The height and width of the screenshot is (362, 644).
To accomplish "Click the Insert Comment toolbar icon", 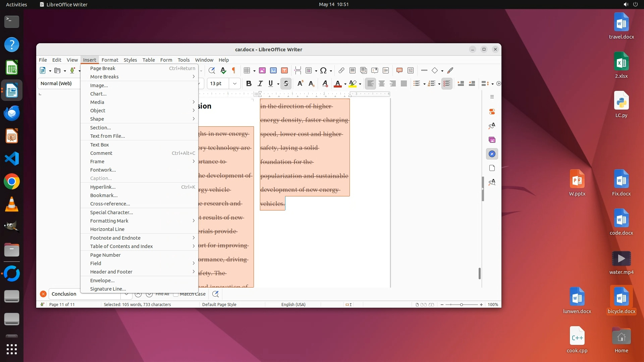I will [x=399, y=70].
